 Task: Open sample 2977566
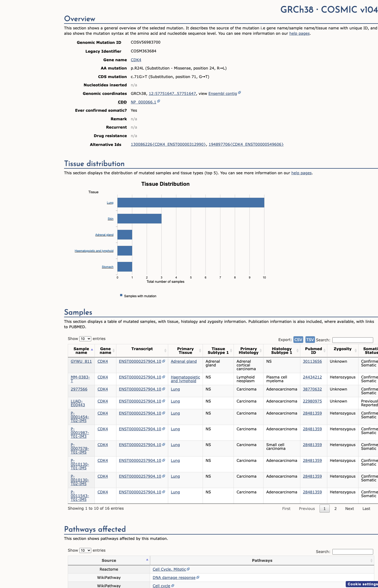pos(79,389)
